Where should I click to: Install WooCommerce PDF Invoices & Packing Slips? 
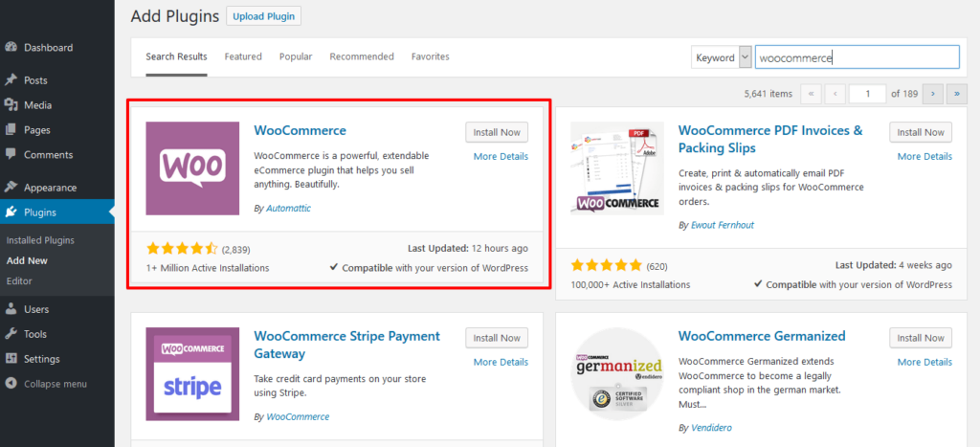(922, 132)
